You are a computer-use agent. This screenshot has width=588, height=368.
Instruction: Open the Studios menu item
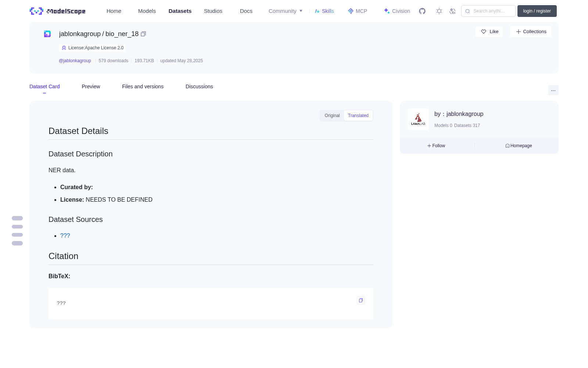click(x=213, y=11)
